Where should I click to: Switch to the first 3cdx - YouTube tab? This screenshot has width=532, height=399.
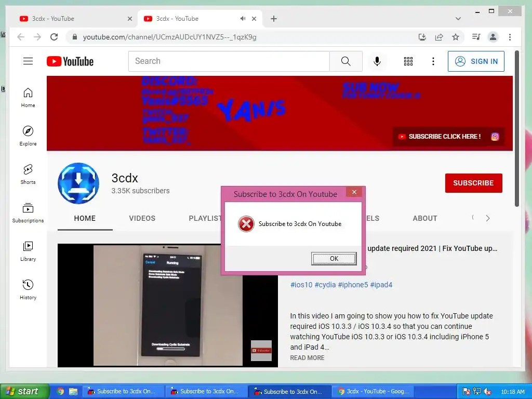pos(76,19)
